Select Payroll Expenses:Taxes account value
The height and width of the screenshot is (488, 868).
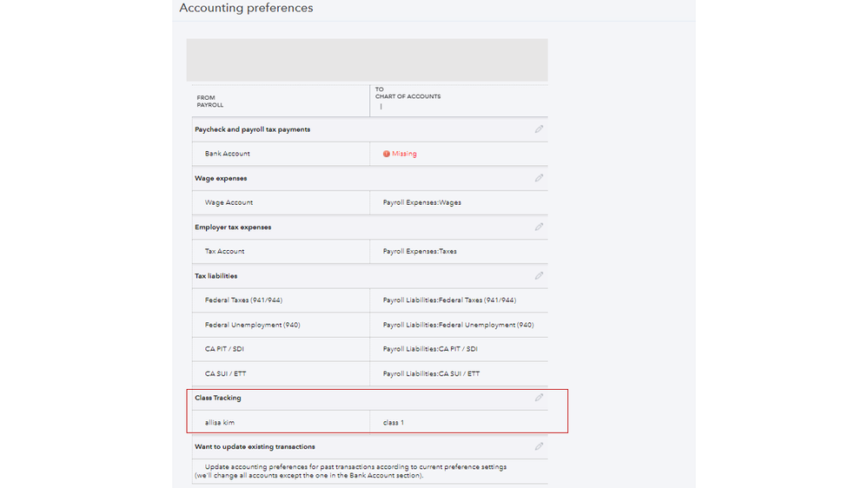[x=419, y=251]
